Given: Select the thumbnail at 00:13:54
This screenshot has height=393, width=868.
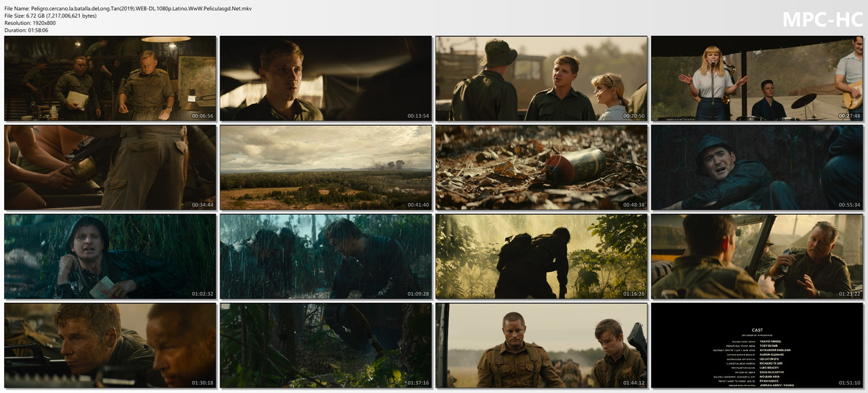Looking at the screenshot, I should [325, 79].
